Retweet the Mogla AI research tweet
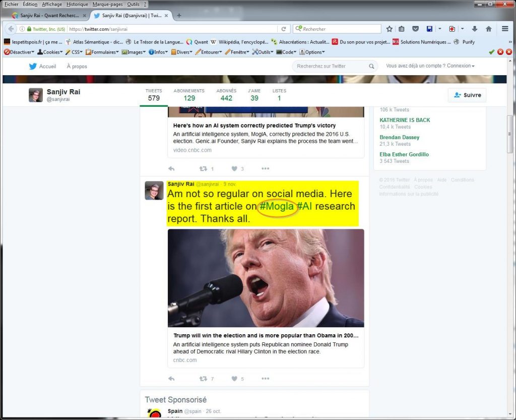The height and width of the screenshot is (420, 516). [x=203, y=379]
